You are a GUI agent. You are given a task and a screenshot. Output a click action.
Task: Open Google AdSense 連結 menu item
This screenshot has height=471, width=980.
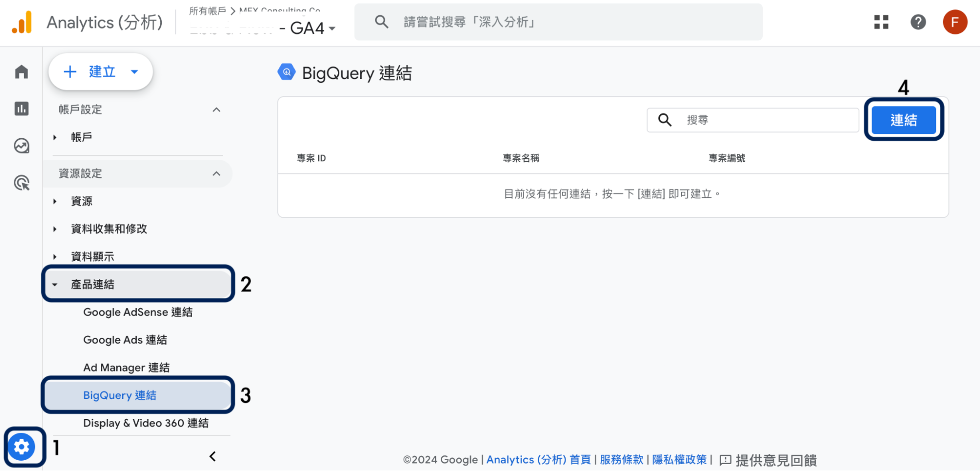(x=138, y=312)
